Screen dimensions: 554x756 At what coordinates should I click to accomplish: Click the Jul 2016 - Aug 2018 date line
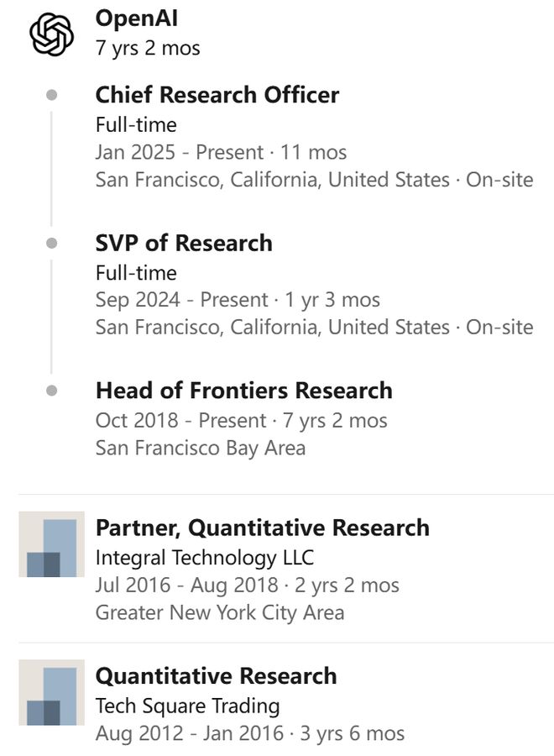pyautogui.click(x=248, y=585)
